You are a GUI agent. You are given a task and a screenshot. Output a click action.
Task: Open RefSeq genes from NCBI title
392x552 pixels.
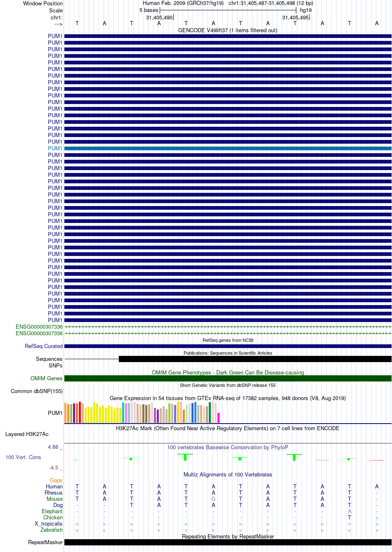228,340
